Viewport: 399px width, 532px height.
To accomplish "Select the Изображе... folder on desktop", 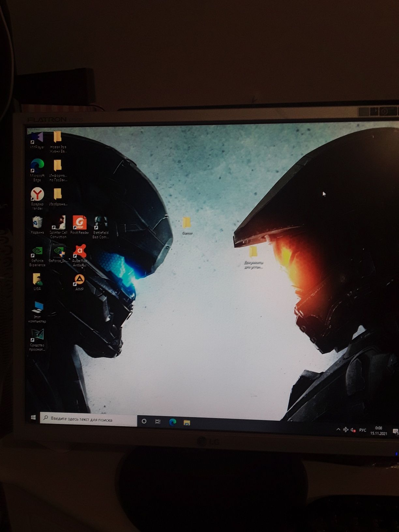I will 58,197.
